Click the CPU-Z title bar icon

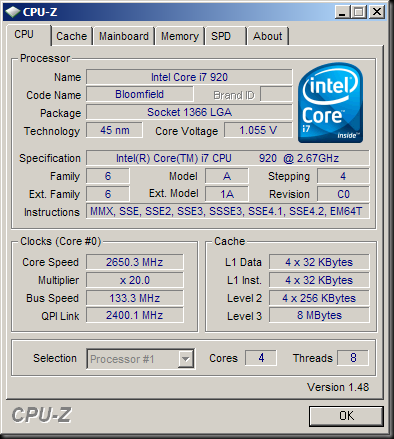coord(13,12)
